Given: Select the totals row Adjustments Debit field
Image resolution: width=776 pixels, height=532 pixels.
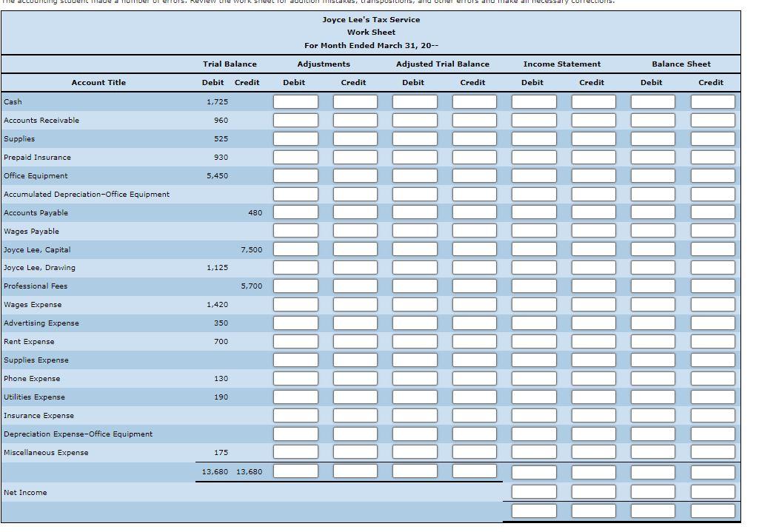Looking at the screenshot, I should point(295,471).
